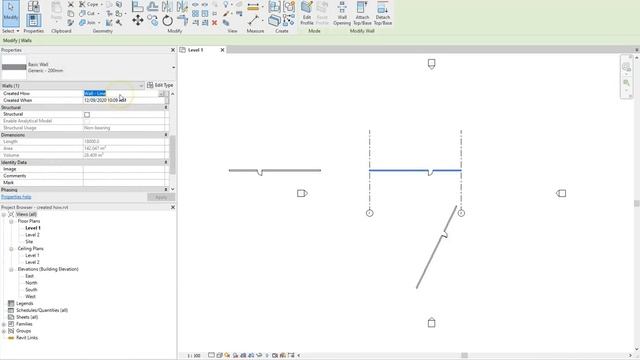This screenshot has width=640, height=360.
Task: Click the Mirror Draw Axis icon
Action: coord(182,6)
